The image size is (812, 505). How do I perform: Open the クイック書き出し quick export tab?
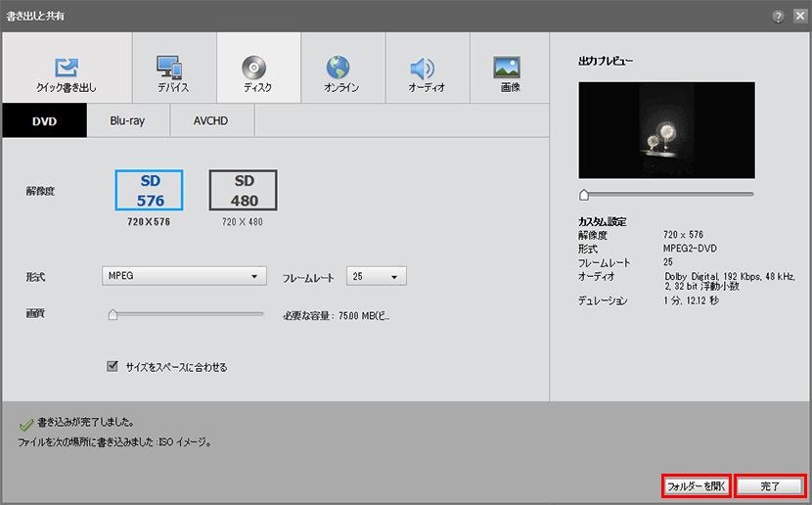pyautogui.click(x=67, y=68)
